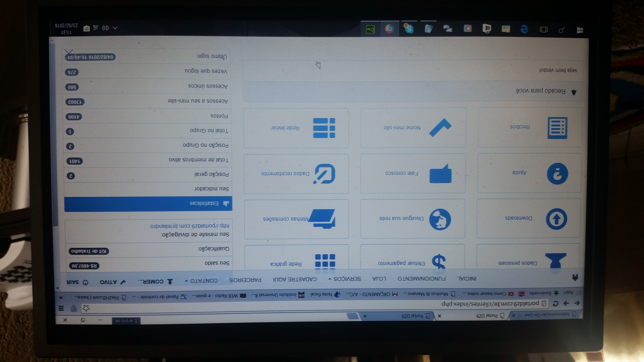Click the home icon in the navbar
Screen dimensions: 644x362
point(575,278)
